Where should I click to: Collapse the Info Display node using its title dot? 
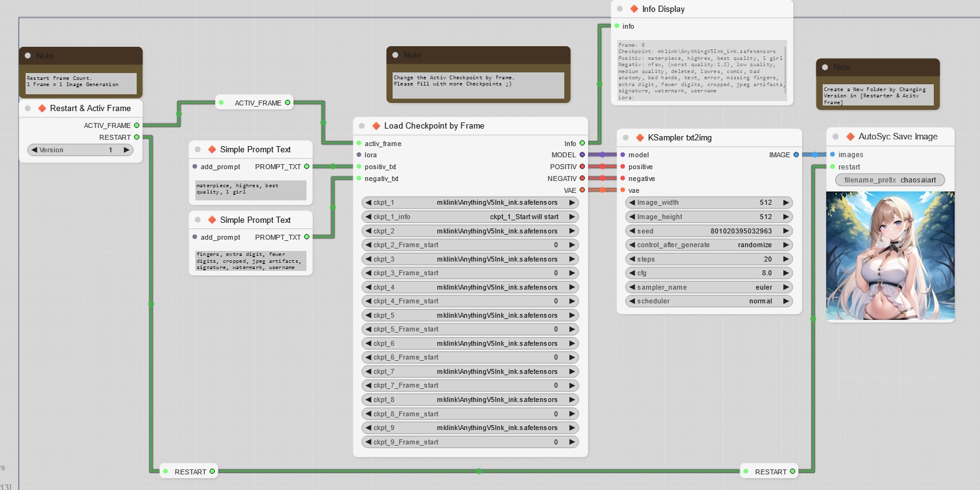click(x=620, y=9)
